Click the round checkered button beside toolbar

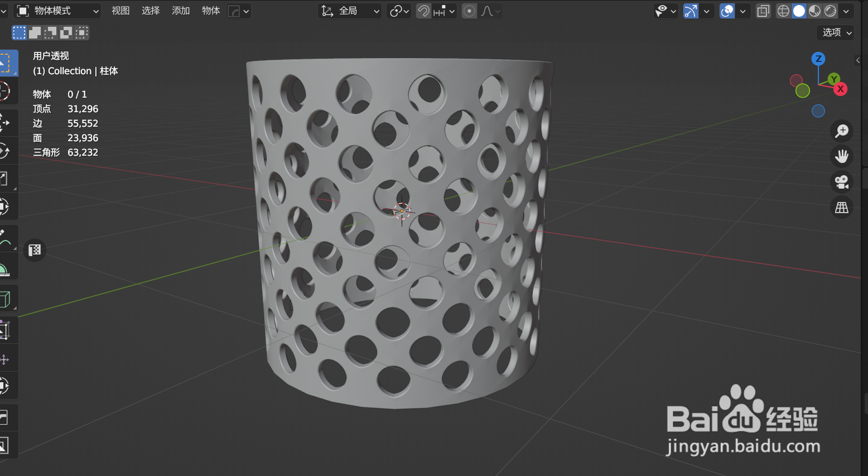(35, 250)
